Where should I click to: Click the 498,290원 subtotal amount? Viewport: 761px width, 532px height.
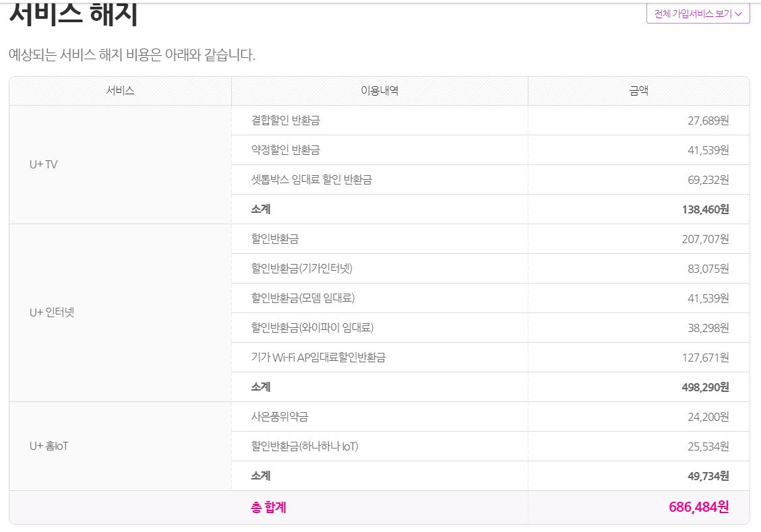705,387
